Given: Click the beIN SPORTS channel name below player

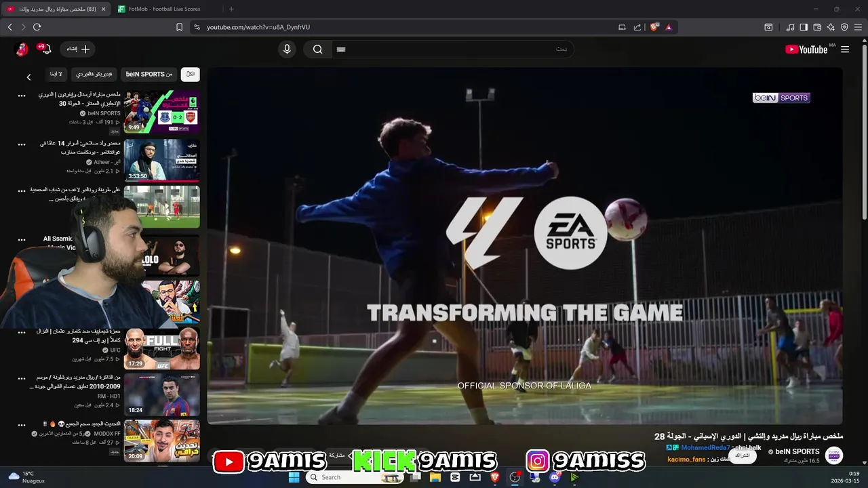Looking at the screenshot, I should click(797, 451).
